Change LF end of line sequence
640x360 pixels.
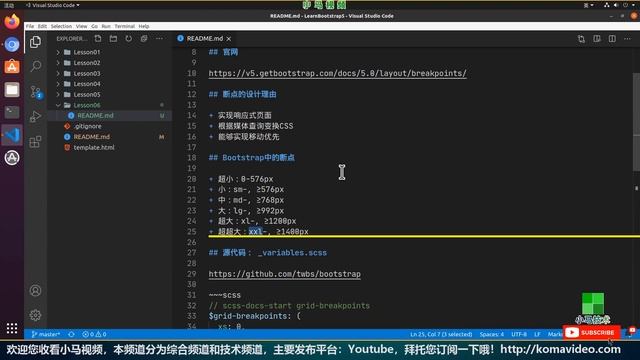tap(537, 334)
